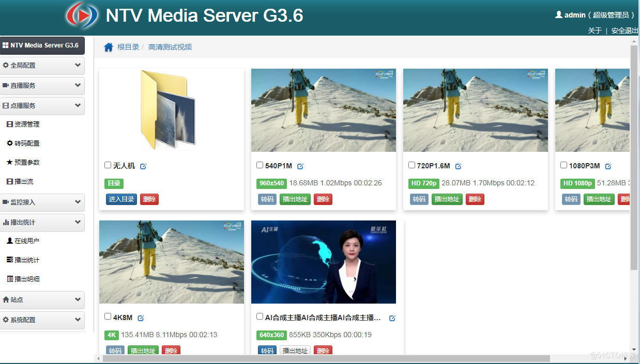Click the edit icon next to 1080P3M
640x364 pixels.
pyautogui.click(x=608, y=166)
